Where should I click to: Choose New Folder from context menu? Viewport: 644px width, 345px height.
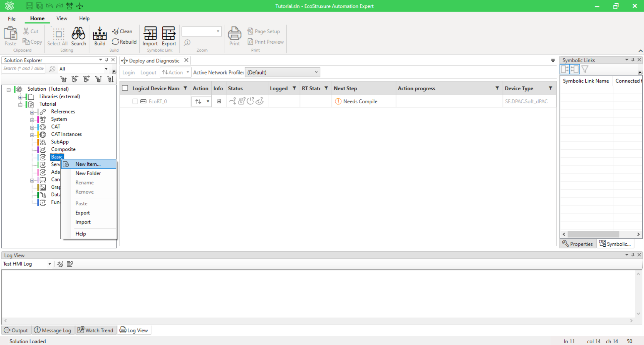pyautogui.click(x=89, y=174)
